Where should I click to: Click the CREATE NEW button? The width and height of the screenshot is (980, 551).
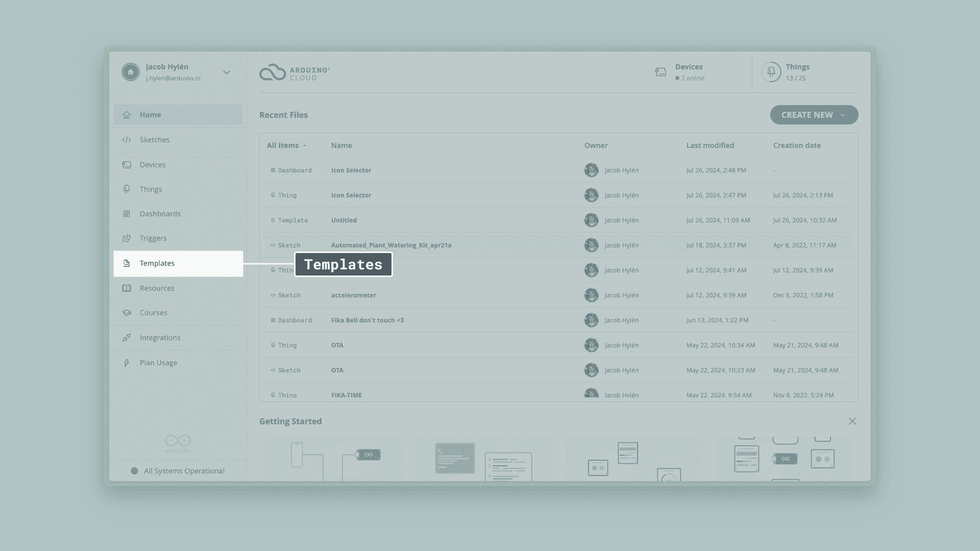(x=806, y=115)
